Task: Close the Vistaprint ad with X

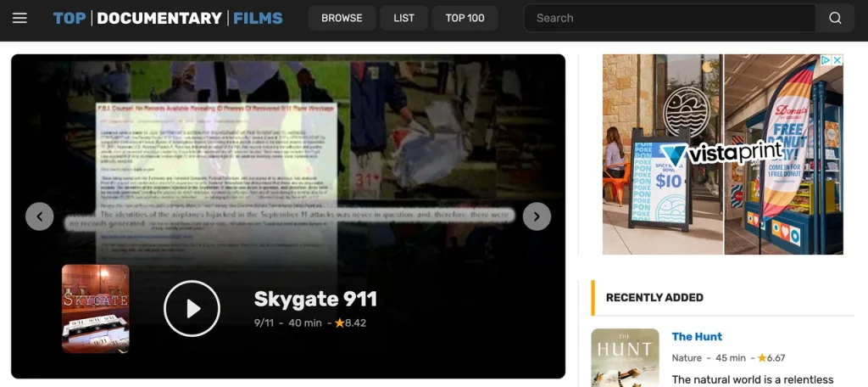Action: [x=837, y=60]
